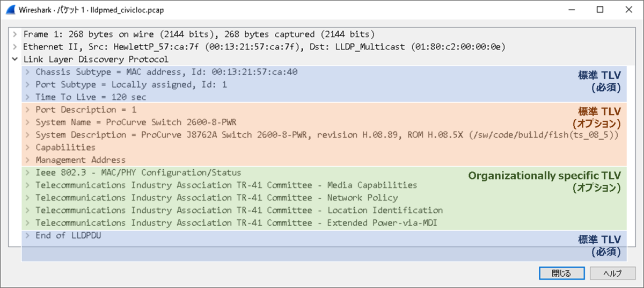Expand the Chassis Subtype TLV

pos(27,72)
